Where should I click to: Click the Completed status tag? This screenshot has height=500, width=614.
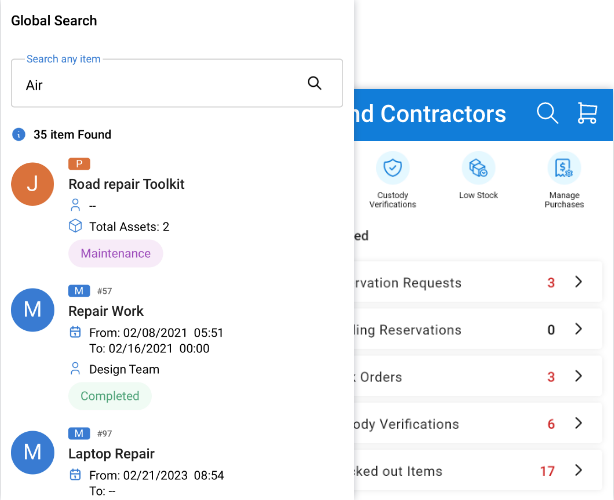(110, 396)
